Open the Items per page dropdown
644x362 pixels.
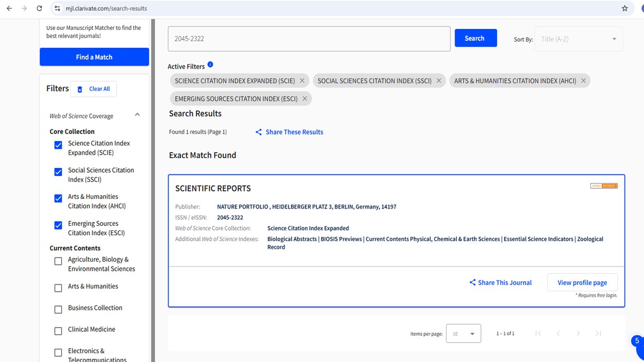coord(463,334)
